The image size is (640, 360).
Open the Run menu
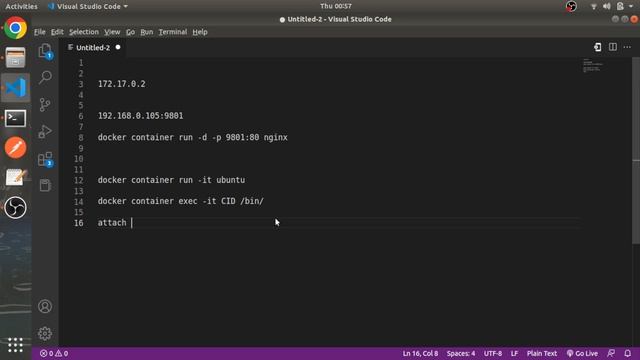point(147,32)
